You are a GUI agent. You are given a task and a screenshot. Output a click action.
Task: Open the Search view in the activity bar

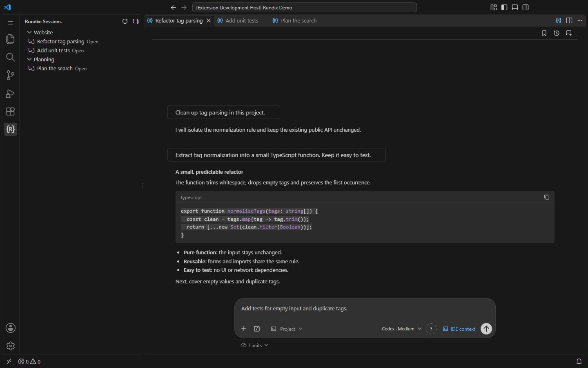tap(11, 57)
